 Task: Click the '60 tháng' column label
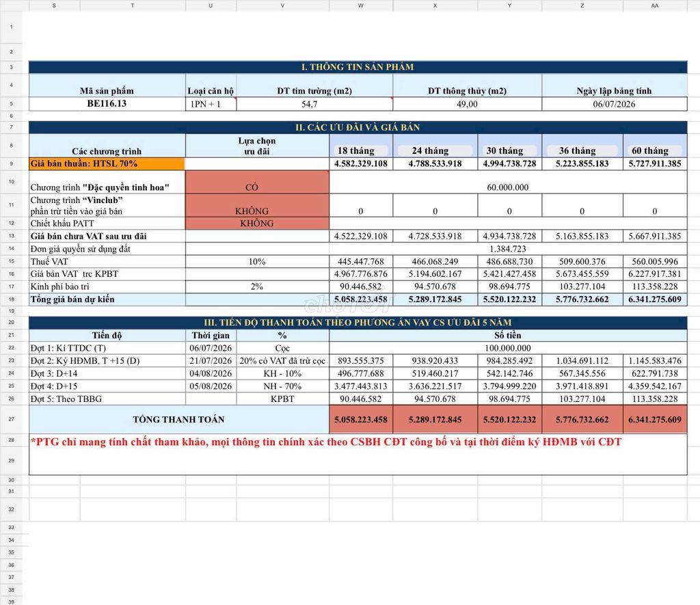[650, 151]
